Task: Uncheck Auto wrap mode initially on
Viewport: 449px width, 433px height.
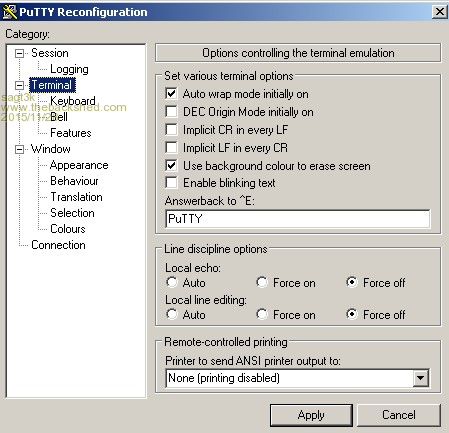Action: click(171, 94)
